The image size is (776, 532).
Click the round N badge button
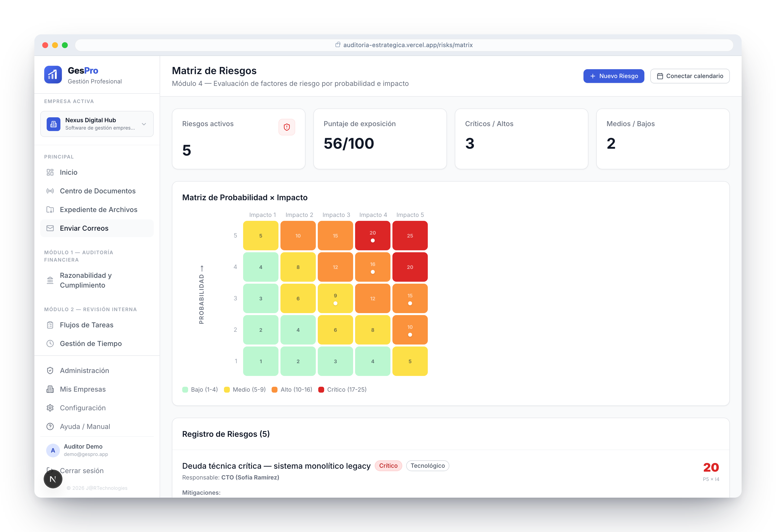click(x=53, y=479)
